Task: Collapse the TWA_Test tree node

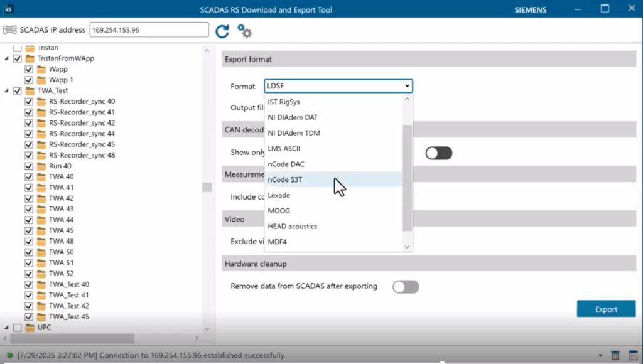Action: (x=5, y=90)
